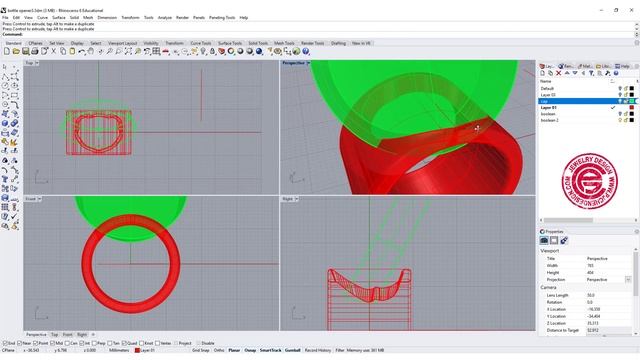
Task: Switch to the Help panel tab
Action: [622, 66]
